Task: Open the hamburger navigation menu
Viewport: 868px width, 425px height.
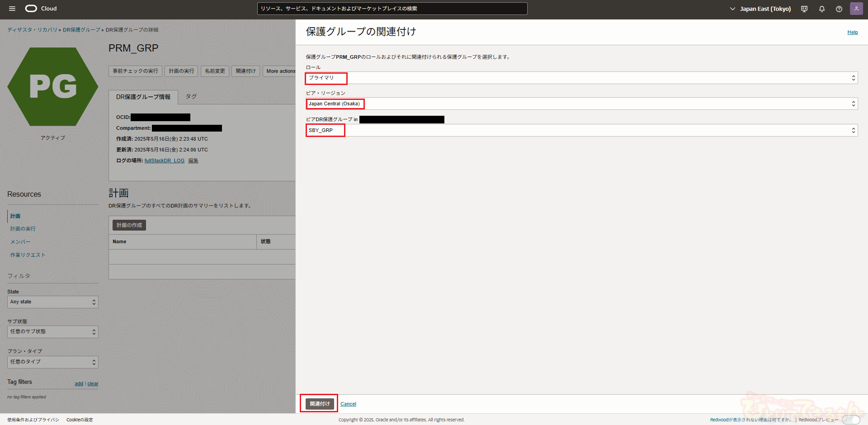Action: [x=12, y=9]
